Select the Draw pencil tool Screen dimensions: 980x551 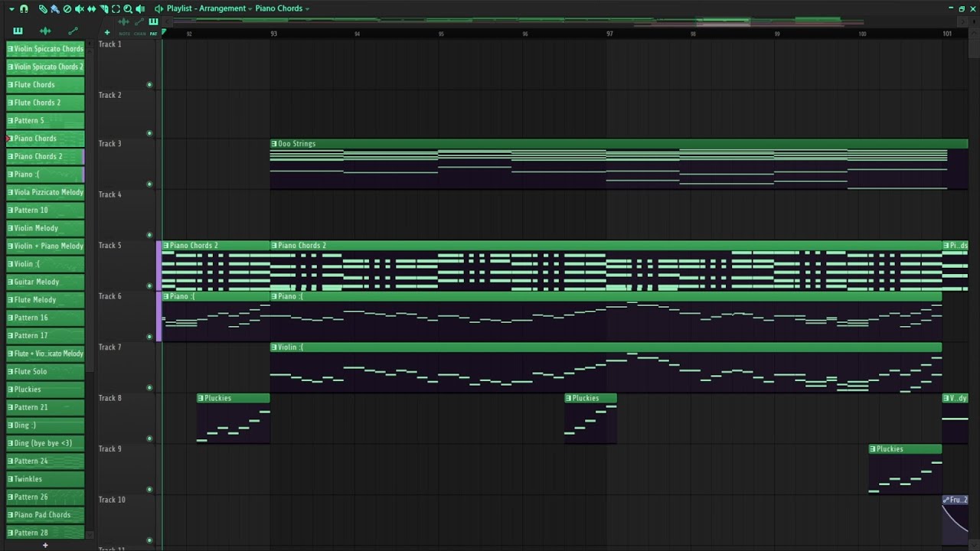click(x=42, y=8)
